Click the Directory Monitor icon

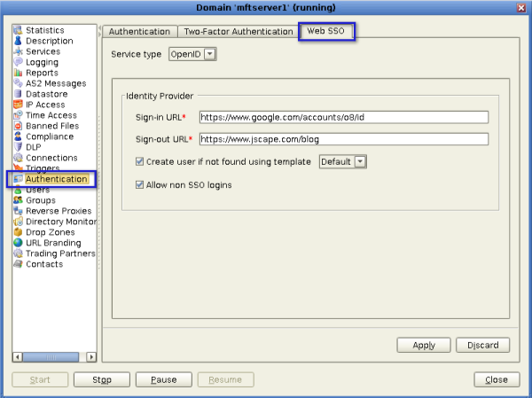pos(18,222)
